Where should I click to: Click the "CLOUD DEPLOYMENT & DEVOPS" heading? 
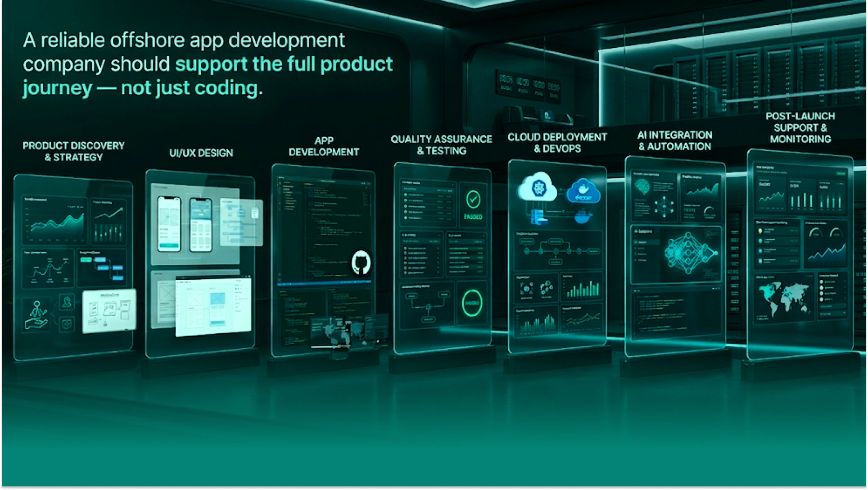(x=557, y=142)
